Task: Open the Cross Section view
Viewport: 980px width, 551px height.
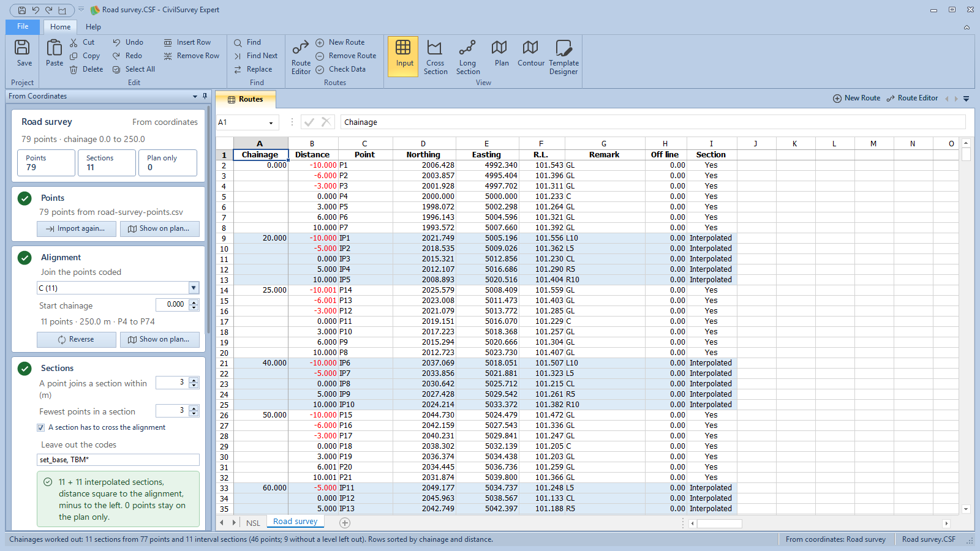Action: [x=435, y=56]
